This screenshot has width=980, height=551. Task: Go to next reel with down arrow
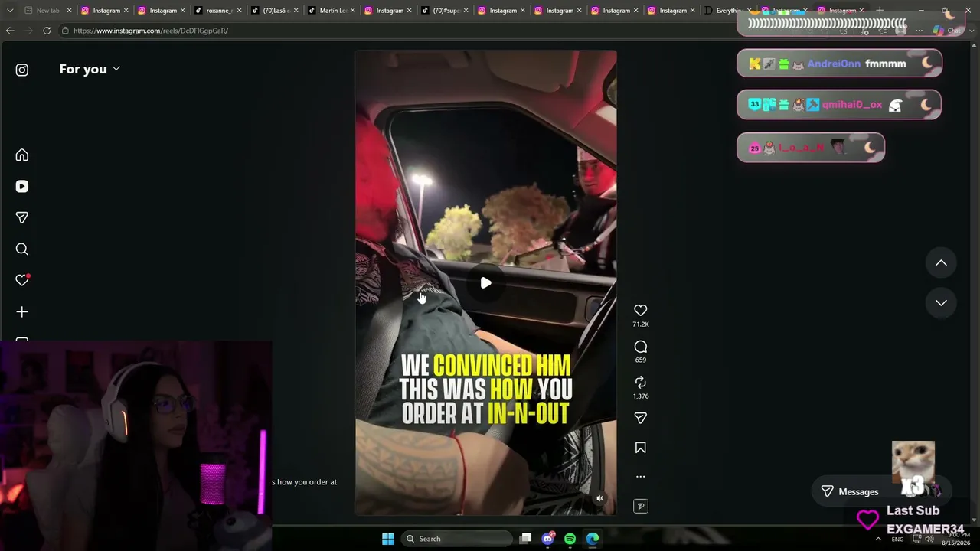tap(941, 303)
